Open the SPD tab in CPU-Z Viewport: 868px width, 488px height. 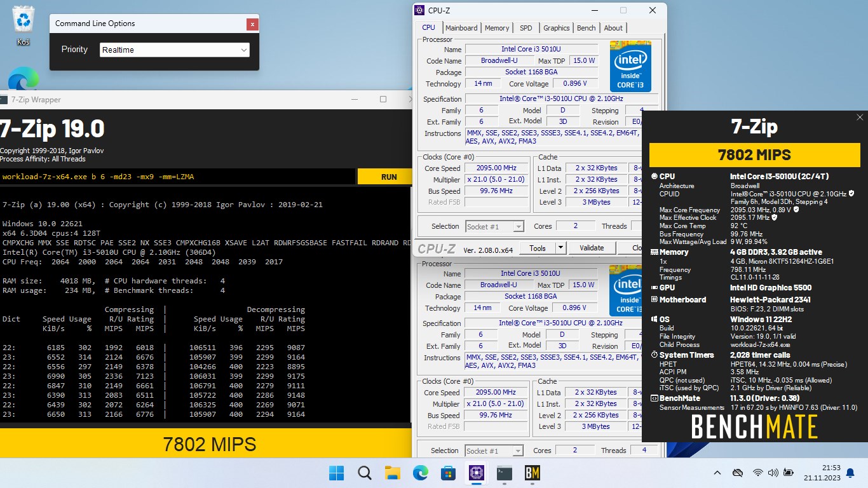(x=526, y=28)
